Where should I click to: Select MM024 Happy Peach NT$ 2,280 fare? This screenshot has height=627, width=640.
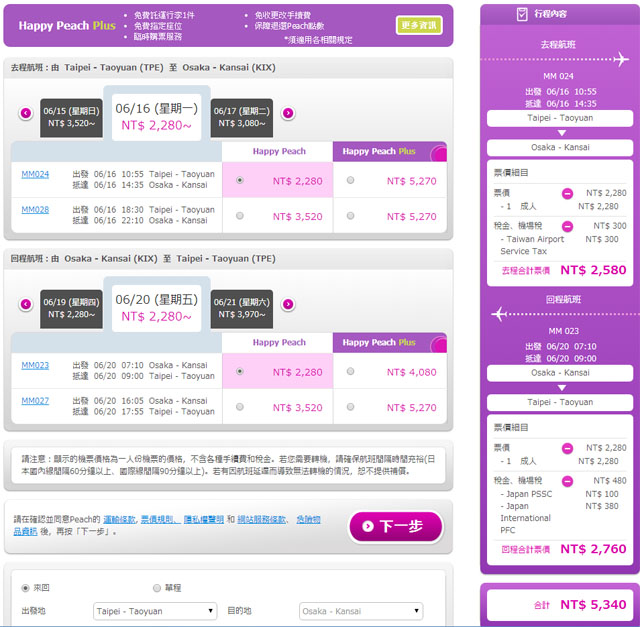pos(240,180)
